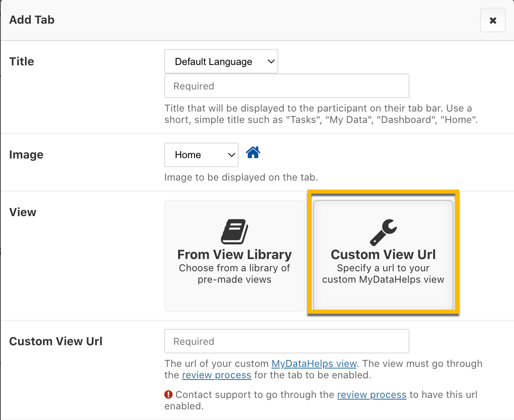Select the From View Library option

[235, 256]
